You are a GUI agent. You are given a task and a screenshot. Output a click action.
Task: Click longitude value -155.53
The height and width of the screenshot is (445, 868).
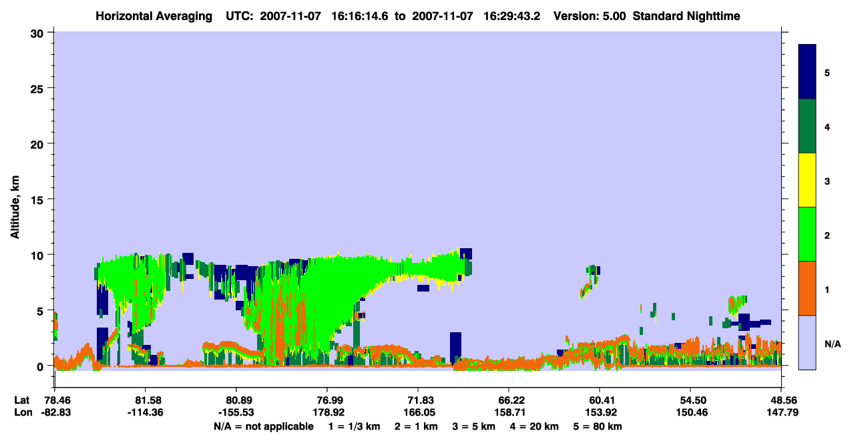236,412
